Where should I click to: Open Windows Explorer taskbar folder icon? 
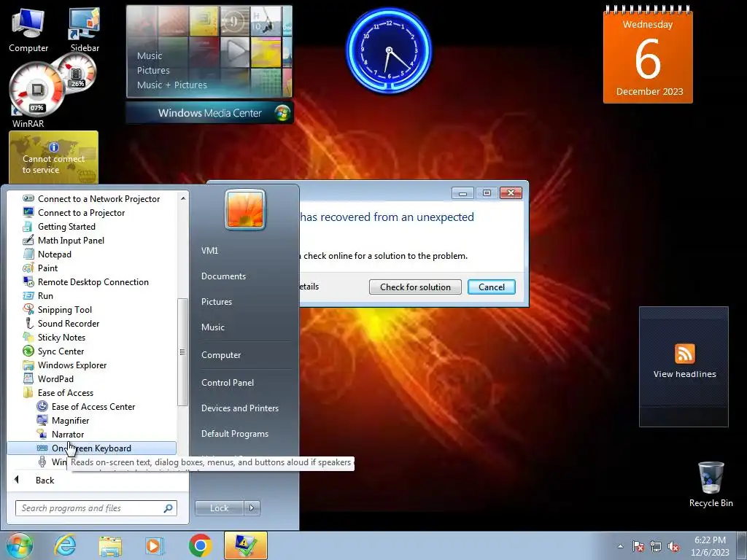pyautogui.click(x=110, y=545)
